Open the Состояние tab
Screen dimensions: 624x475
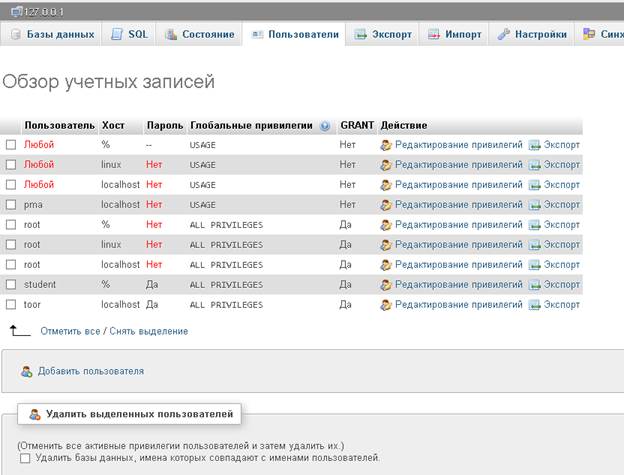(x=199, y=34)
